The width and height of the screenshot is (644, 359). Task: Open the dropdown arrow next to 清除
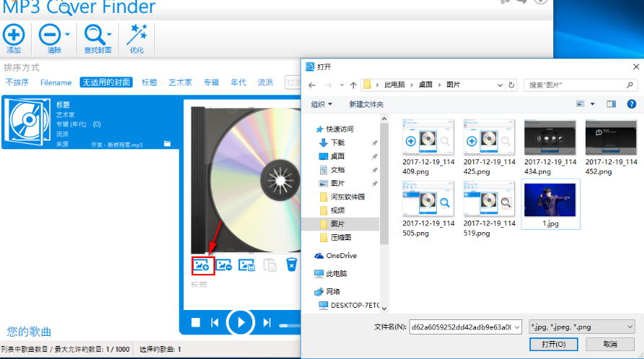pos(67,35)
